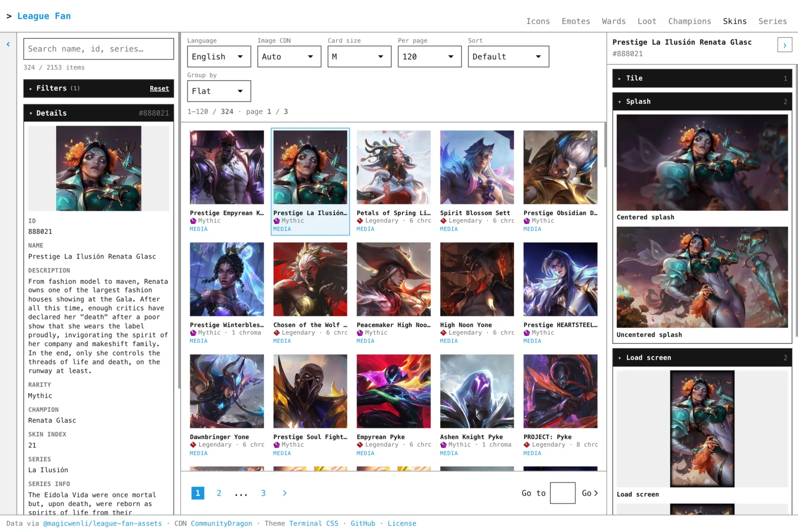Select the Empyrean Pyke card

(394, 405)
